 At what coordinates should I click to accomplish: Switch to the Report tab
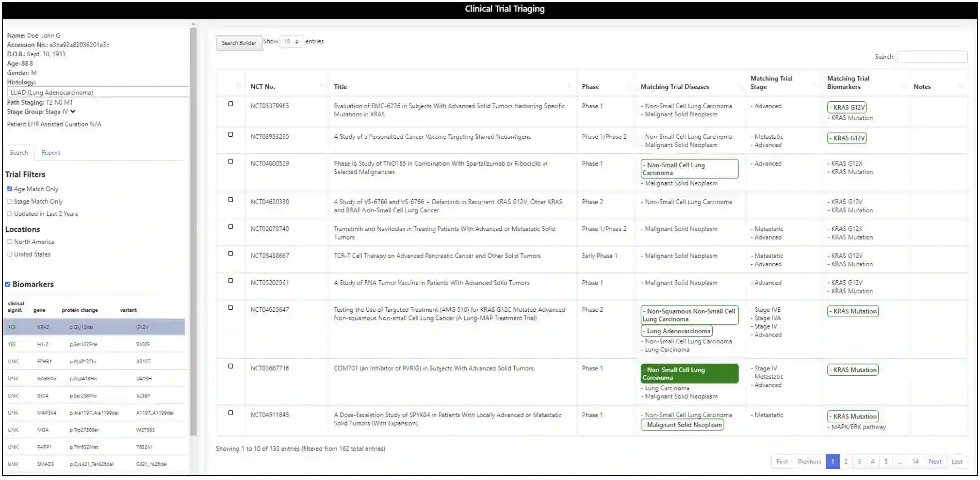tap(51, 153)
